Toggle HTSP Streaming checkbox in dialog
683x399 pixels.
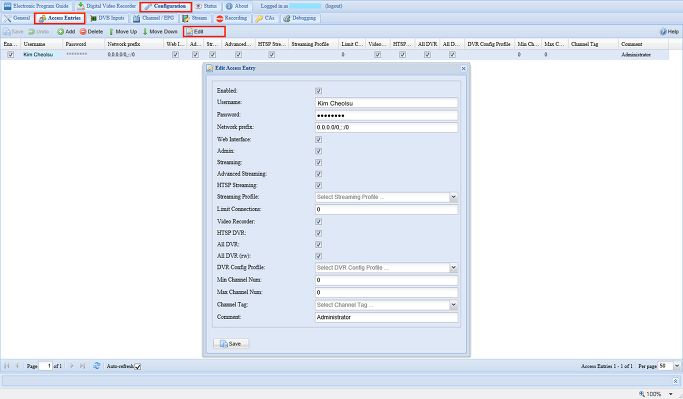tap(318, 185)
